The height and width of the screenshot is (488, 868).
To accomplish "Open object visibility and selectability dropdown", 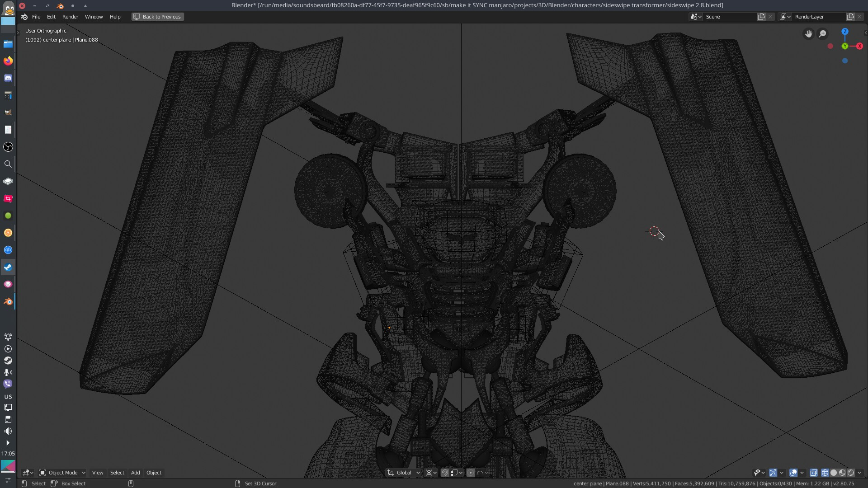I will 759,473.
